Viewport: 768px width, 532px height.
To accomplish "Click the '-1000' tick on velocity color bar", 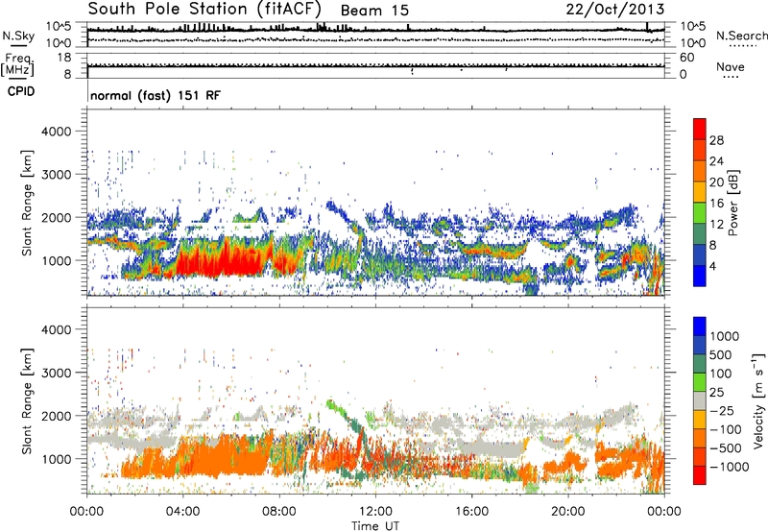I will [x=730, y=467].
